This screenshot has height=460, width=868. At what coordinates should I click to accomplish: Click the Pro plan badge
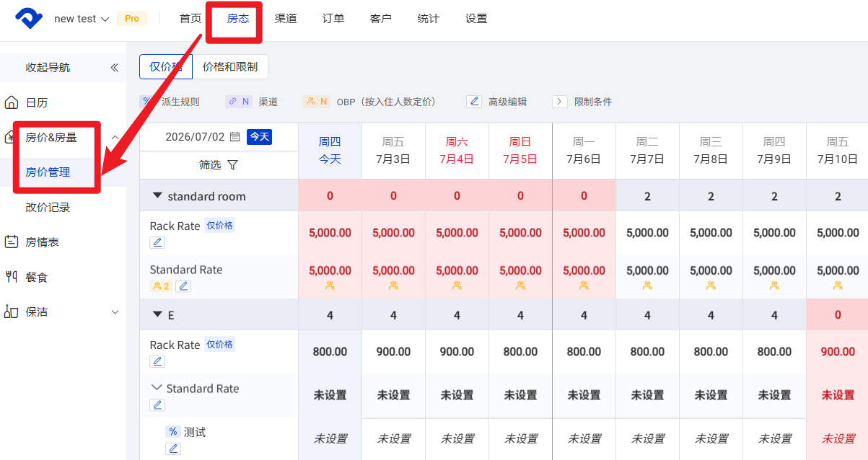click(x=132, y=19)
